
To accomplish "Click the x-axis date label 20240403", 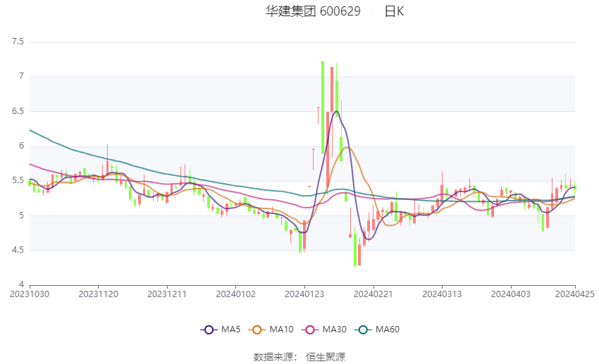I will (511, 294).
